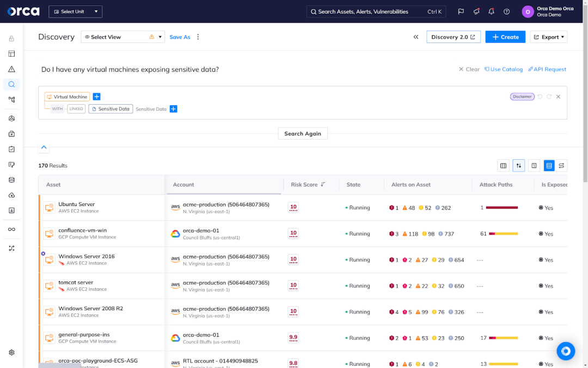Screen dimensions: 588x368
Task: Open the hierarchy tree icon in sidebar
Action: tap(11, 100)
